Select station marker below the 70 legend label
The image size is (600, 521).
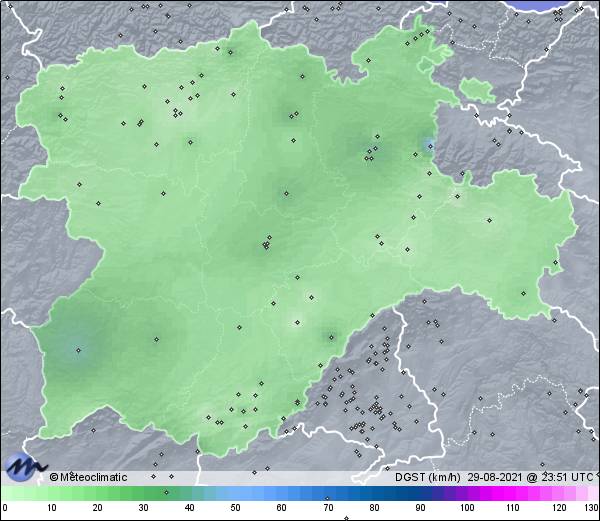click(x=345, y=518)
